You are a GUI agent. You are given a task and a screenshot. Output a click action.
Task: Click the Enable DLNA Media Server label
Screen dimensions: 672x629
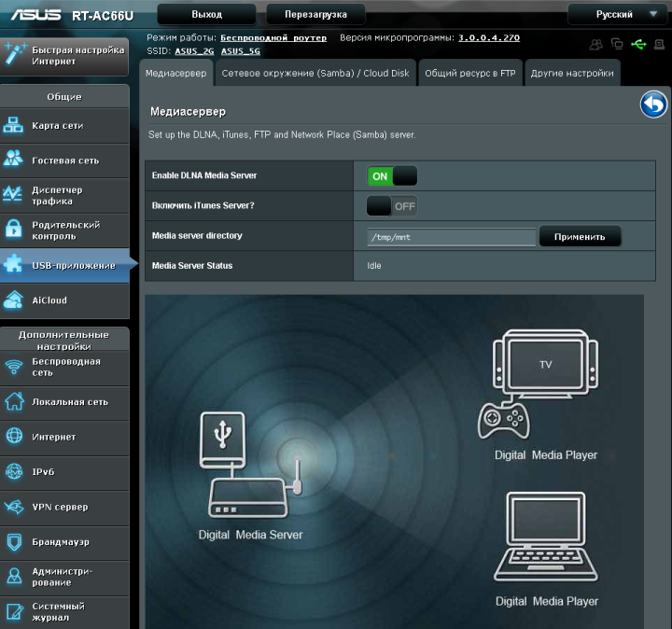point(204,175)
